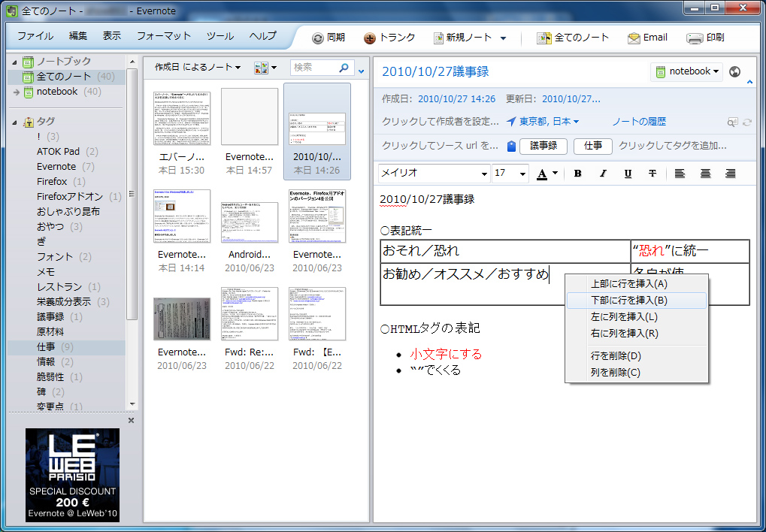
Task: Open ノートの履歴 link
Action: point(640,121)
